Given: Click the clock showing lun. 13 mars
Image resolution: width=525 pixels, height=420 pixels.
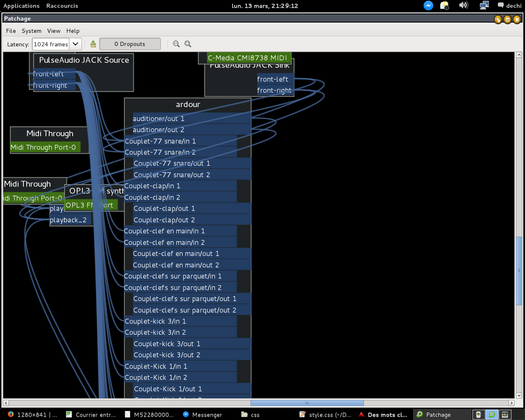Looking at the screenshot, I should 265,6.
